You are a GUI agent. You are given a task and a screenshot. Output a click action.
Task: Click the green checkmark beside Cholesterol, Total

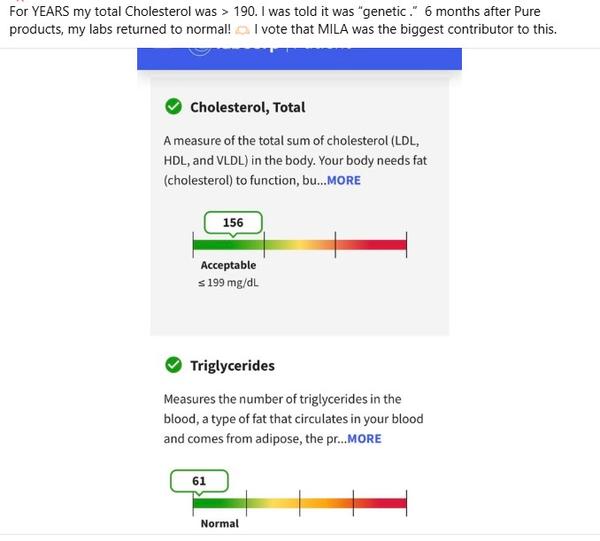click(173, 107)
